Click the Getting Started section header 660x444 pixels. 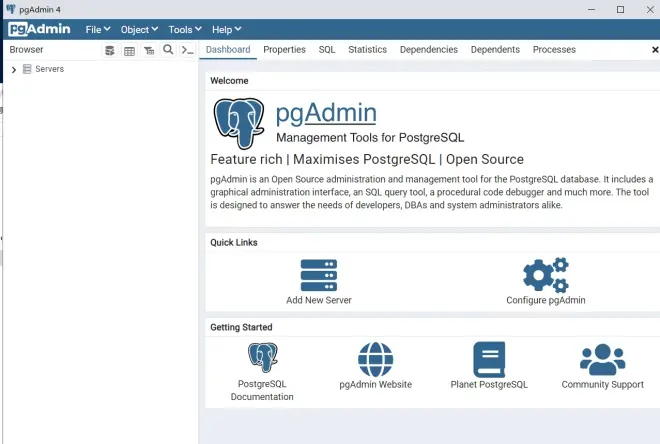click(x=241, y=327)
